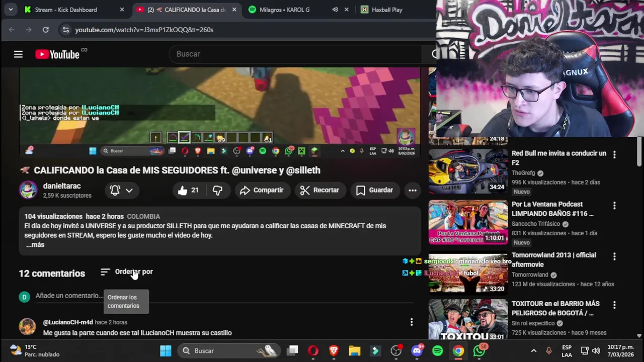Click the Compartir share button

262,190
